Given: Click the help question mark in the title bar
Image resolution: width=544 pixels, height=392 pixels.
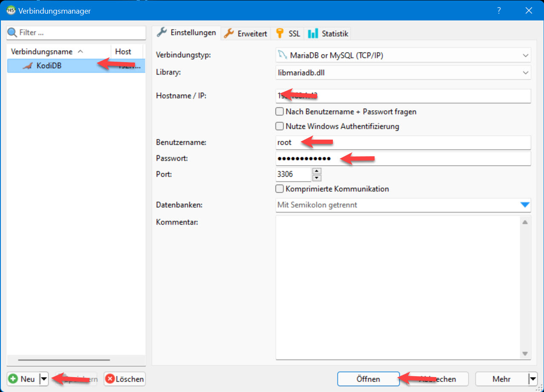Looking at the screenshot, I should click(x=499, y=11).
